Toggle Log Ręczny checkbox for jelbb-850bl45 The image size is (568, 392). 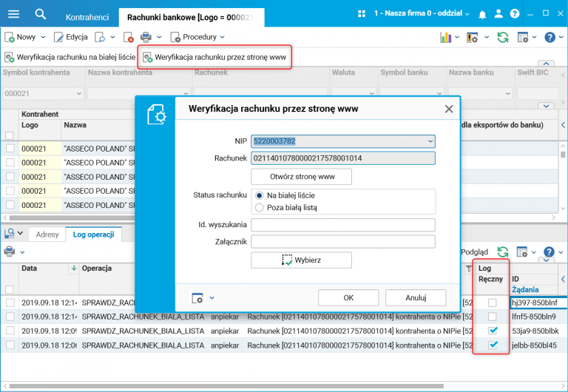492,345
